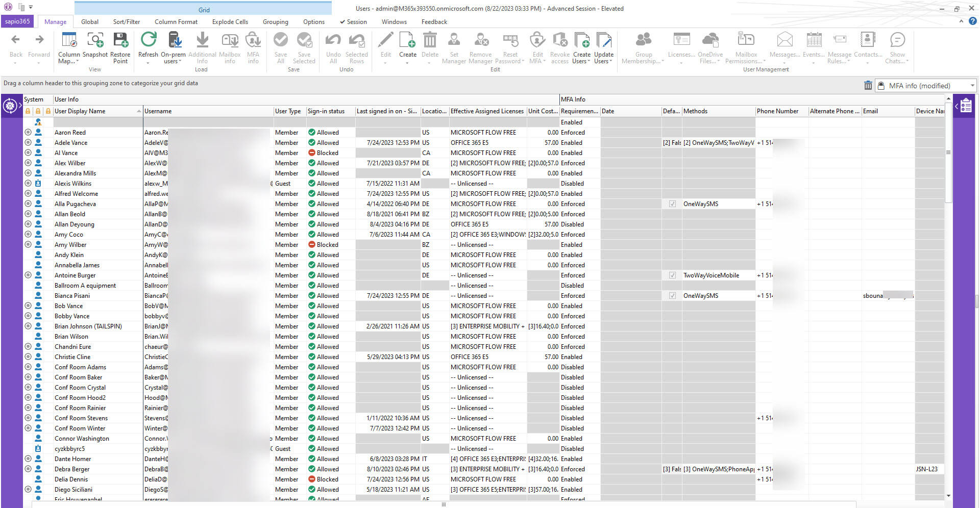Switch to the Global tab

tap(90, 22)
